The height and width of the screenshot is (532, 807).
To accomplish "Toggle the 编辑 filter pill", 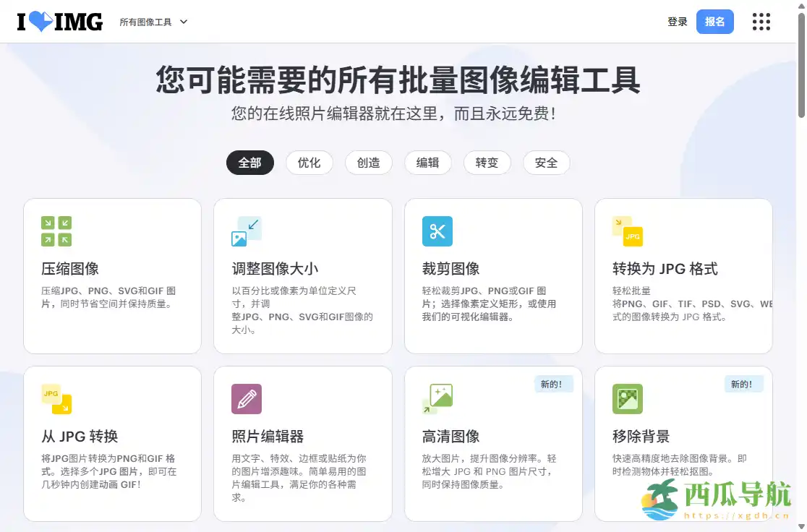I will click(428, 163).
